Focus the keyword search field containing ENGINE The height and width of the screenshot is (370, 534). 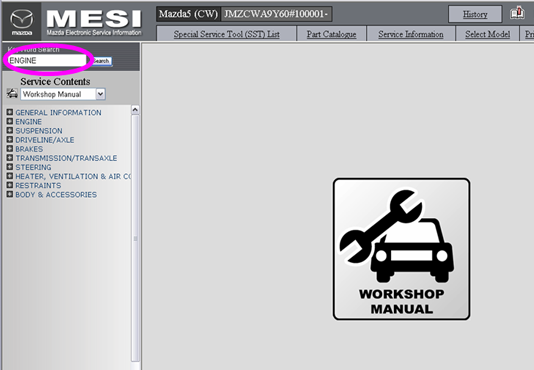47,61
